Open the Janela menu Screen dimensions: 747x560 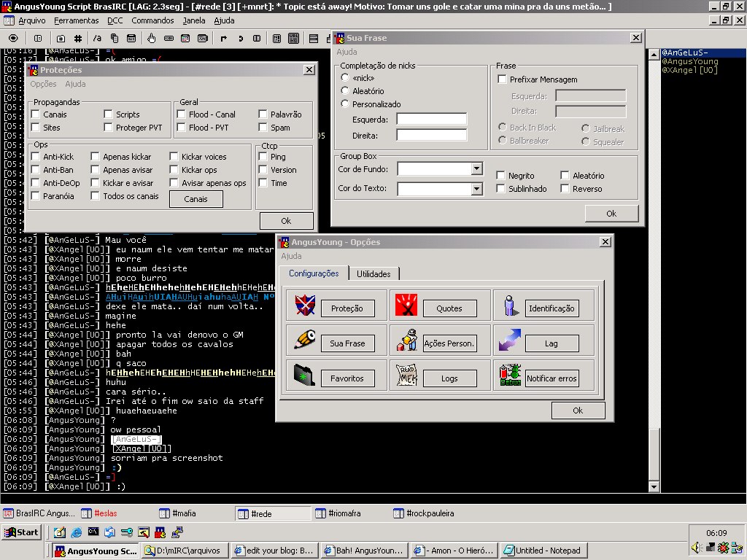click(x=194, y=20)
